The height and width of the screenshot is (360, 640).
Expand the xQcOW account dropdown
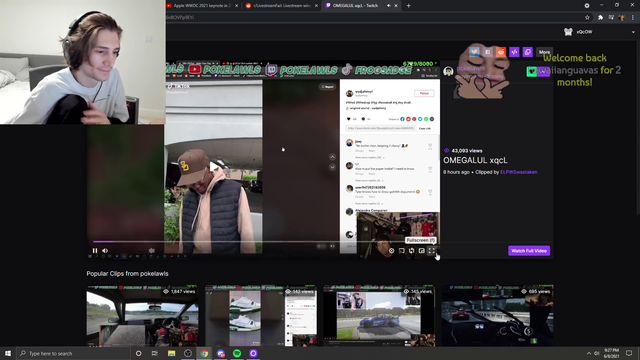pos(633,32)
